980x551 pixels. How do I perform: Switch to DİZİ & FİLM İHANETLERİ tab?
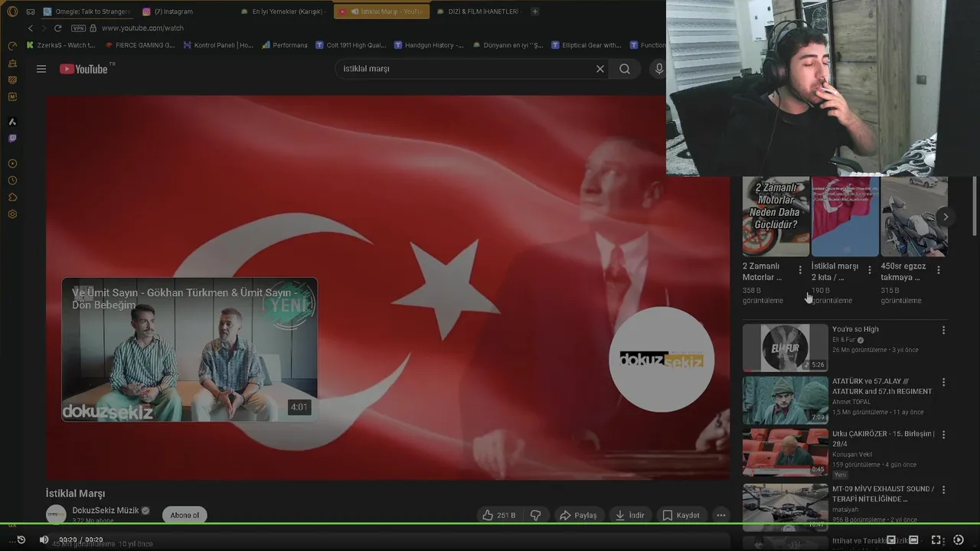tap(479, 11)
